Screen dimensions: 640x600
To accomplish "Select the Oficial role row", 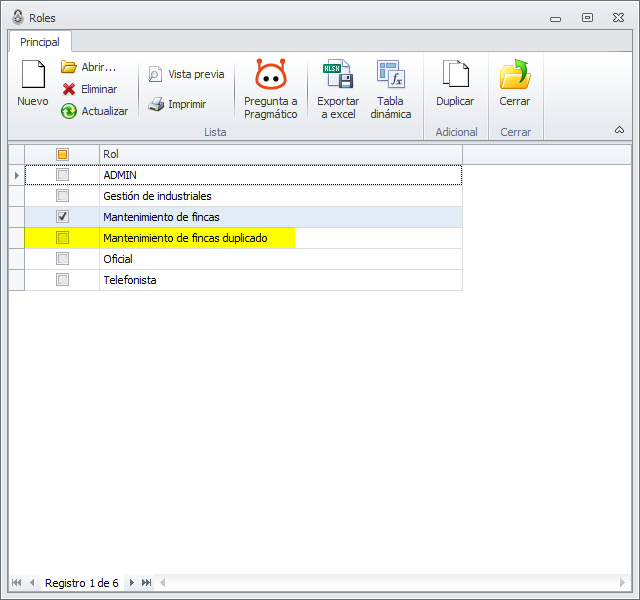I will (x=244, y=259).
